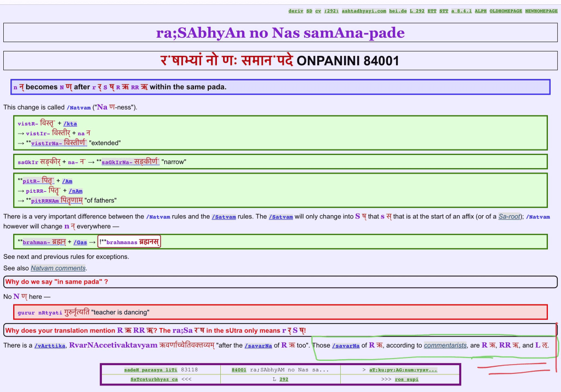Screen dimensions: 561x392
Task: Click the /vArttika link
Action: tap(50, 345)
